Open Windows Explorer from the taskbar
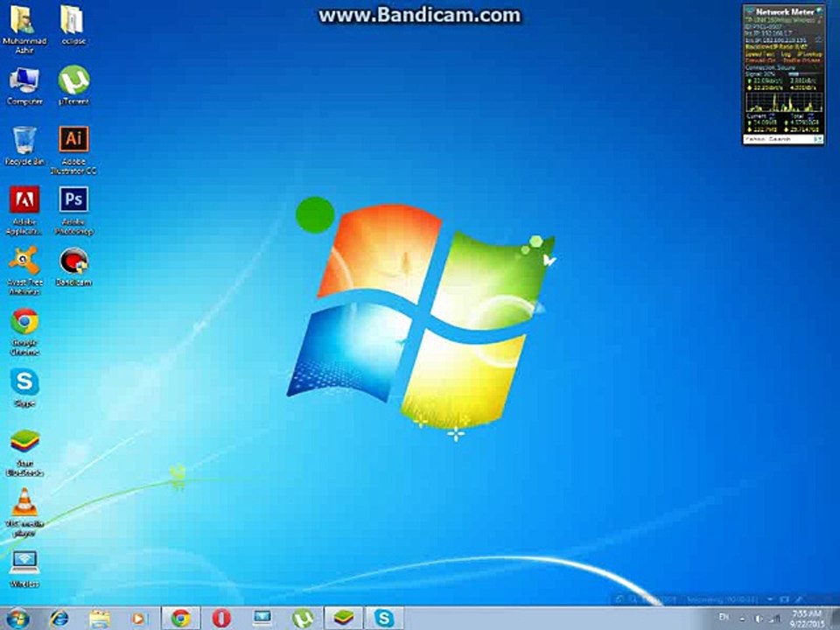Image resolution: width=840 pixels, height=630 pixels. pos(100,619)
